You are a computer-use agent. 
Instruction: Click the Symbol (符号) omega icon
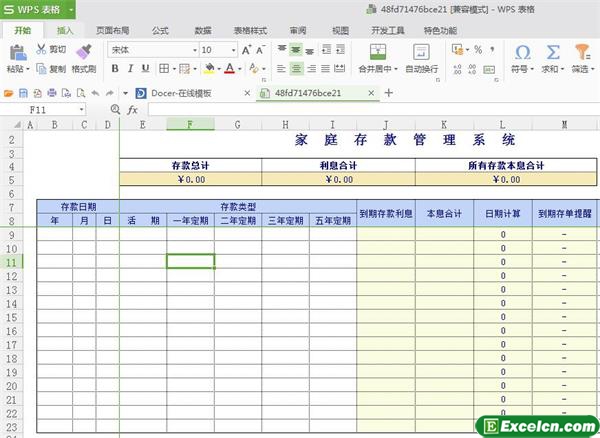pos(522,52)
